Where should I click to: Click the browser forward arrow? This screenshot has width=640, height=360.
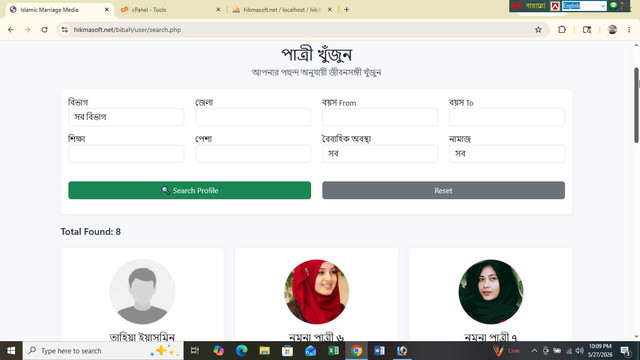[28, 30]
